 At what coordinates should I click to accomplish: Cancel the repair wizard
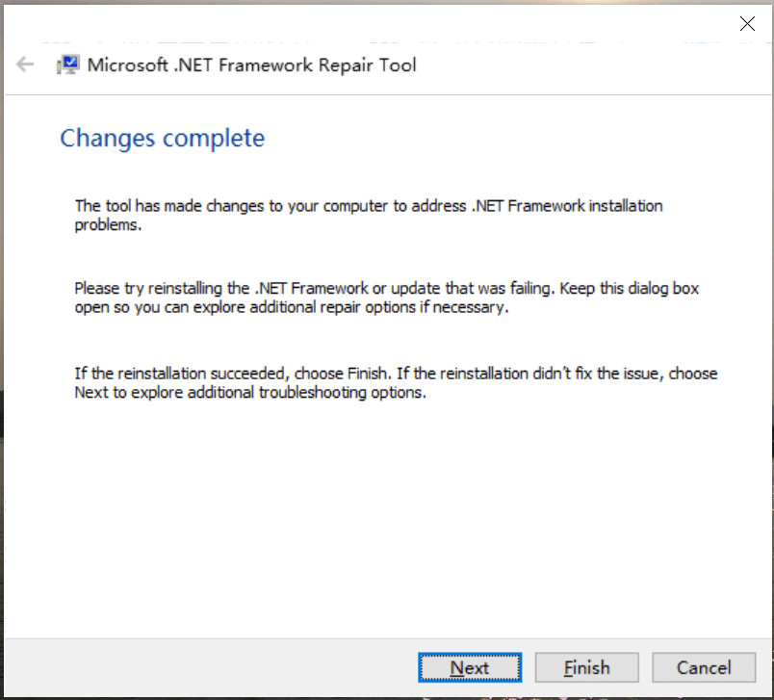tap(704, 667)
